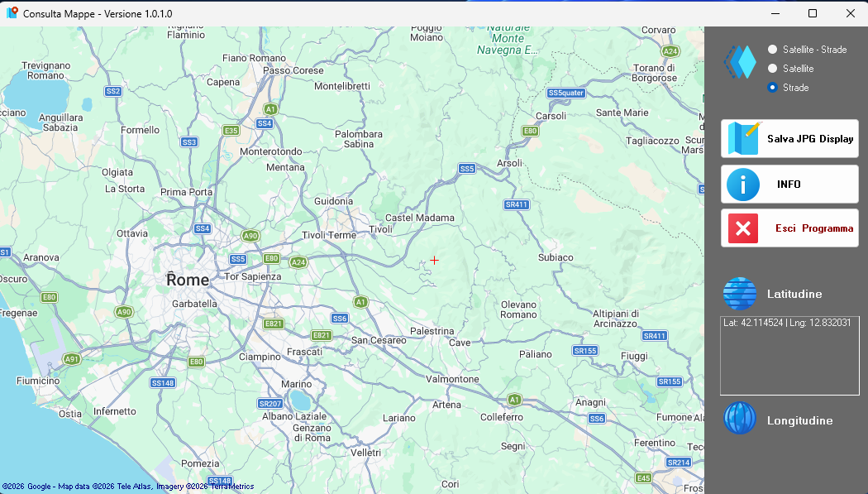This screenshot has width=868, height=494.
Task: Click the blue info circle icon
Action: (743, 185)
